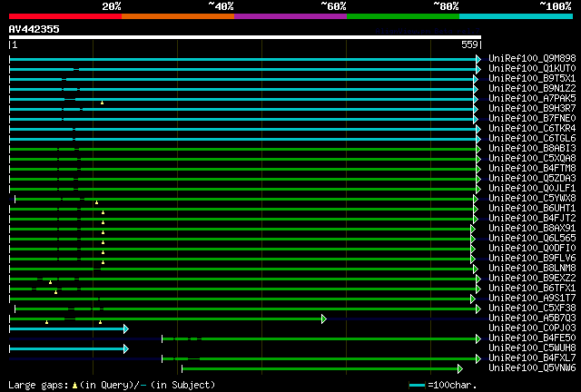581x392 pixels.
Task: Select the UniRef100_A5B7Q3 label
Action: (x=532, y=318)
